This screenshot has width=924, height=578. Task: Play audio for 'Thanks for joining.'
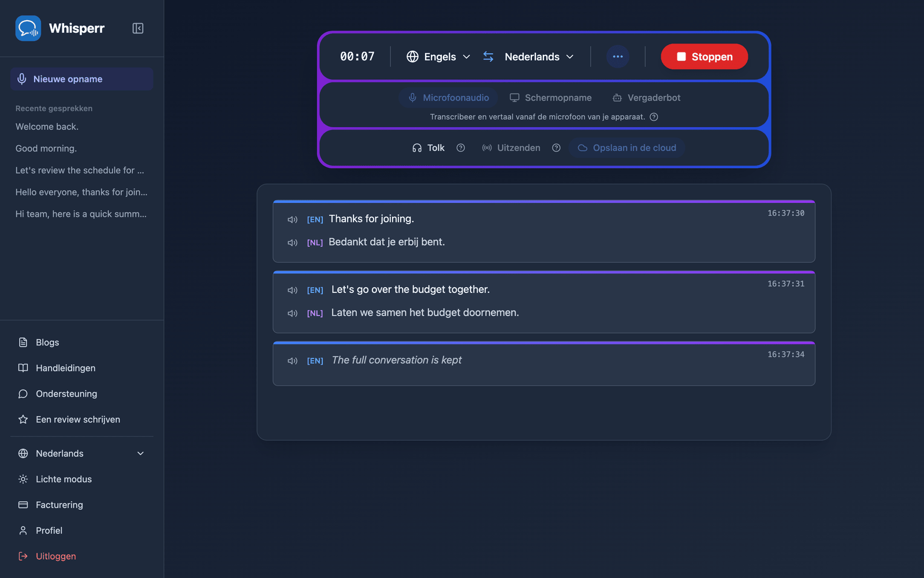(x=293, y=220)
